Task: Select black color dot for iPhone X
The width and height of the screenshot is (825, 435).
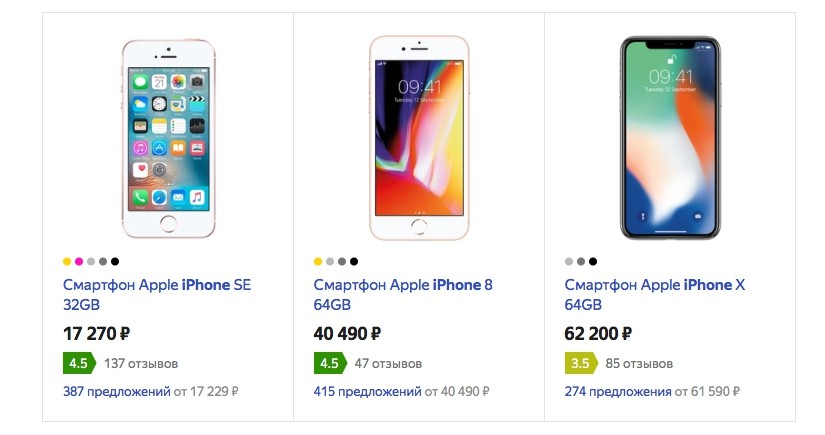Action: (593, 262)
